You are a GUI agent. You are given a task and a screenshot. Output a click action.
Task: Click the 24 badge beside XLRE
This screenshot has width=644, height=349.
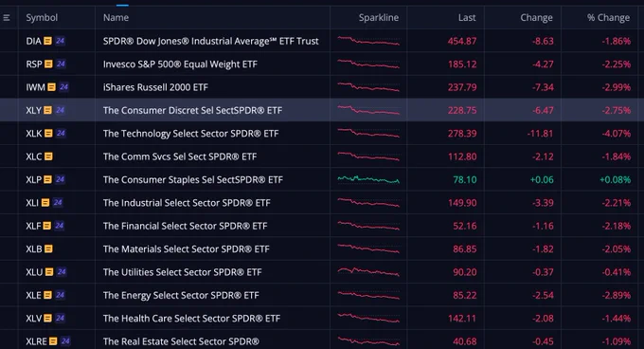tap(65, 341)
